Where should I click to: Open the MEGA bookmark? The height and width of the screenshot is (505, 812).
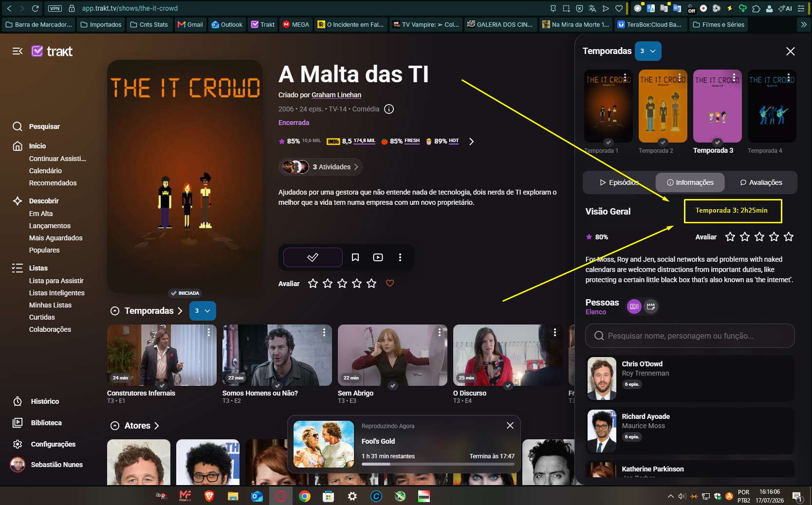(296, 24)
